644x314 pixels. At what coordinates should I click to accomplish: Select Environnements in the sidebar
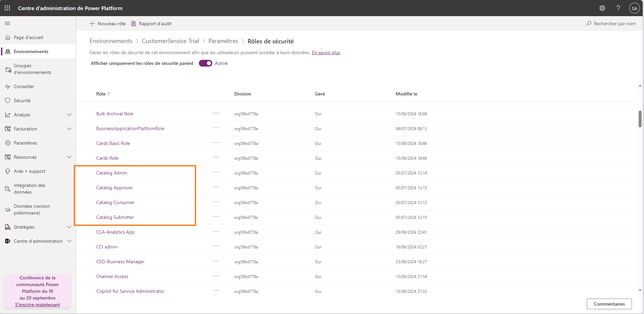(x=38, y=52)
